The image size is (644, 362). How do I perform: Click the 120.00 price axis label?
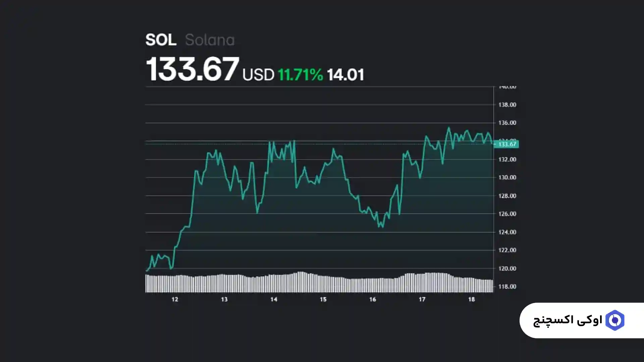[x=507, y=268]
